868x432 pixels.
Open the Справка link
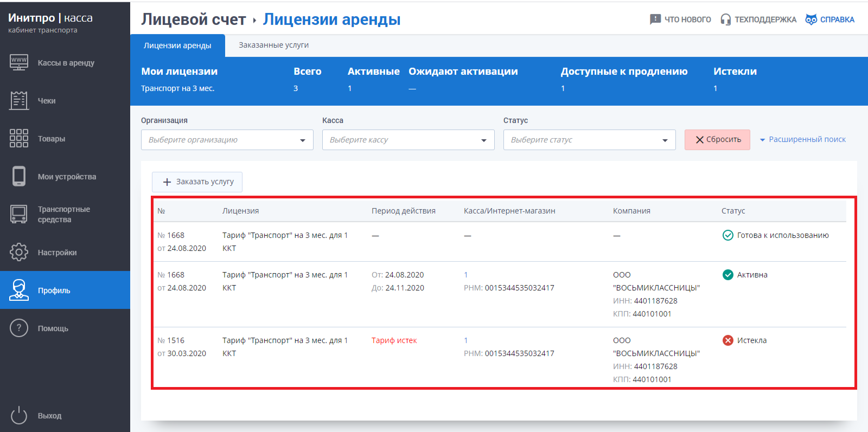click(830, 20)
